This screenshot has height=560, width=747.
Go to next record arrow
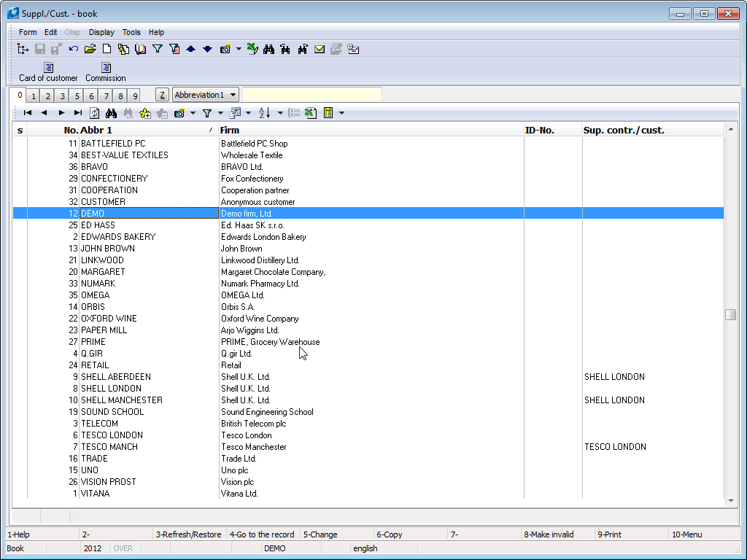[x=61, y=113]
